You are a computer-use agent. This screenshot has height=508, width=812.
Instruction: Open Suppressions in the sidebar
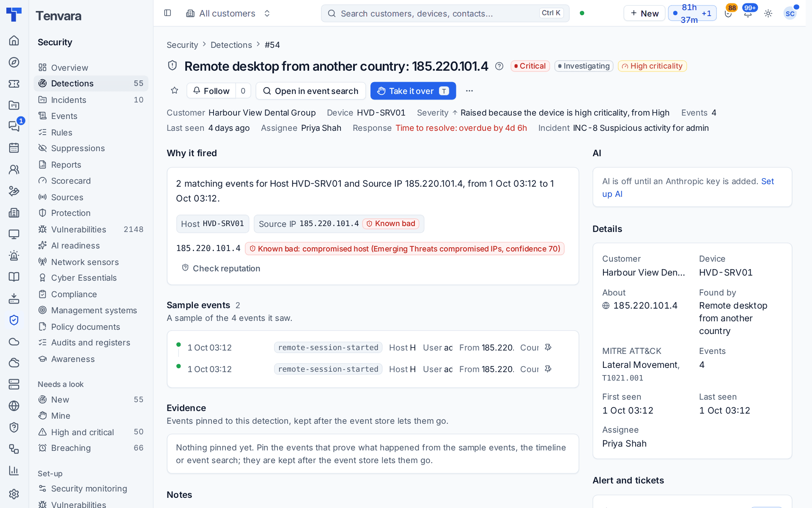[91, 148]
